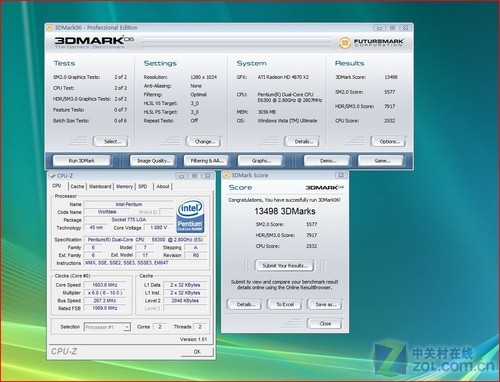500x382 pixels.
Task: Click the Futuremark Corporation logo icon
Action: pos(345,42)
